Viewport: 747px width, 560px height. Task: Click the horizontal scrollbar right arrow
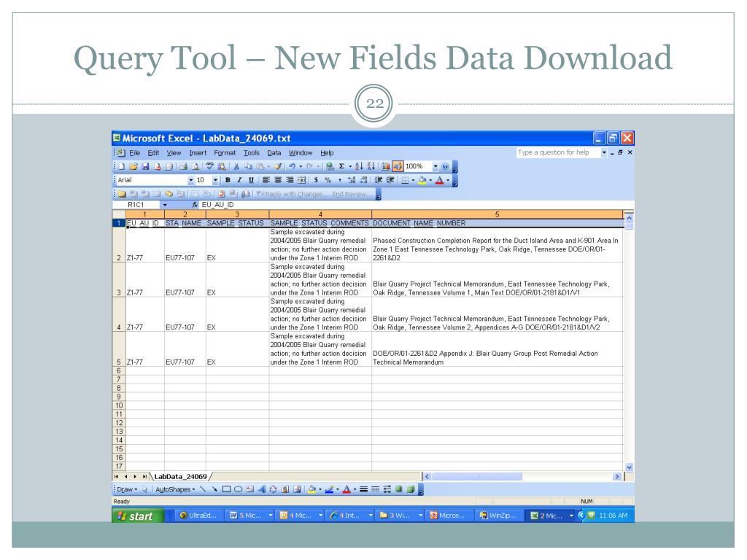(x=617, y=476)
